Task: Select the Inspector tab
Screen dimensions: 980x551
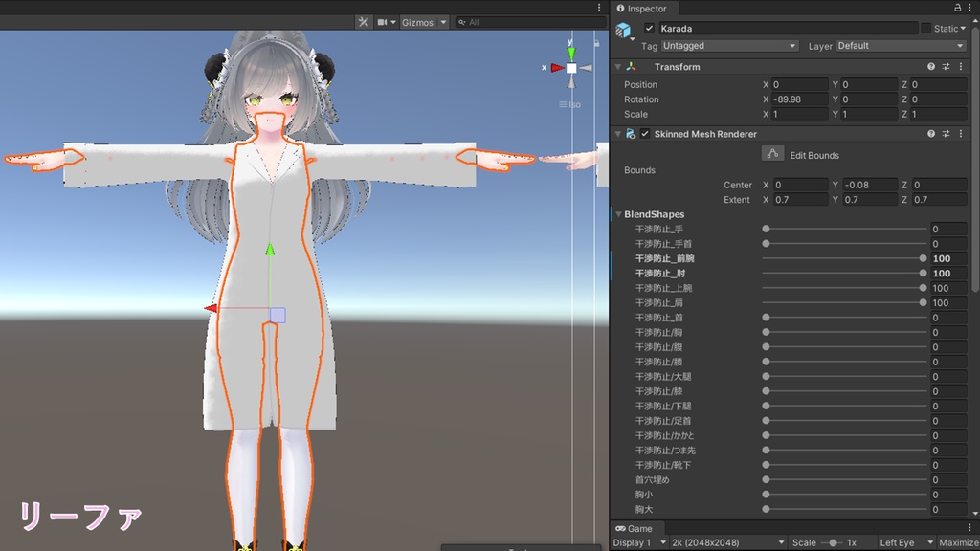Action: 642,8
